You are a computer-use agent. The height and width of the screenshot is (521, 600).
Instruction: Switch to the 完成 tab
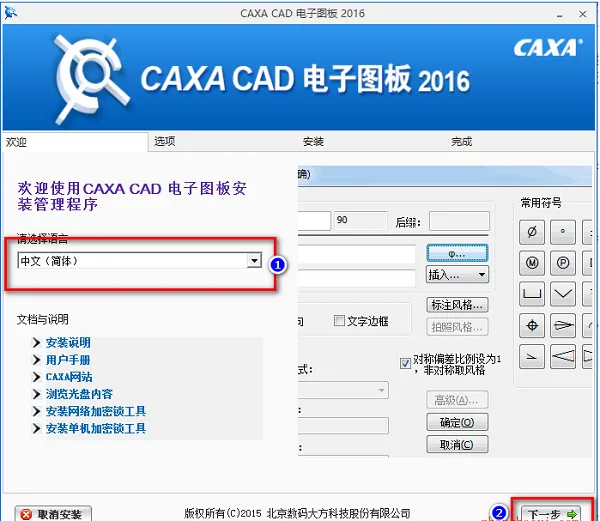pos(461,142)
